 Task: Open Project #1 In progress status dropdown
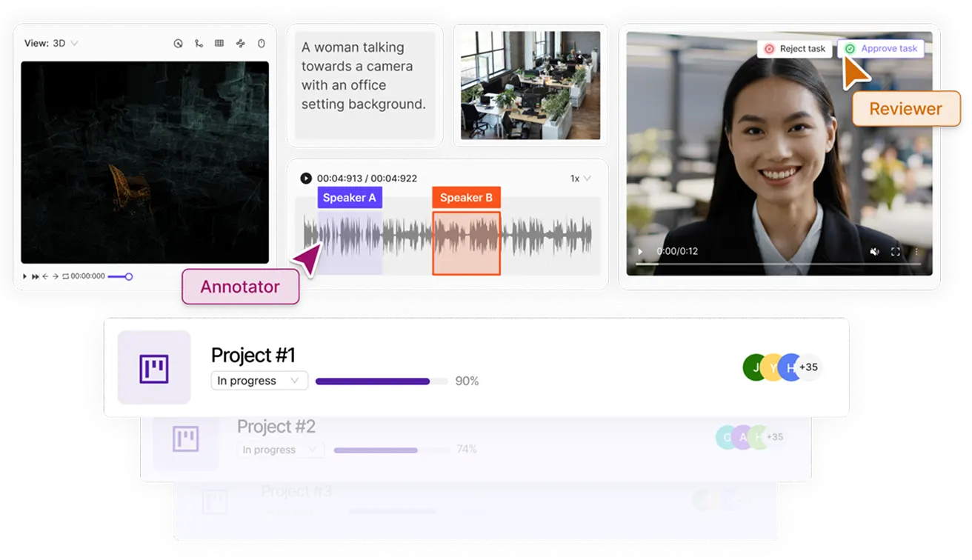coord(259,381)
